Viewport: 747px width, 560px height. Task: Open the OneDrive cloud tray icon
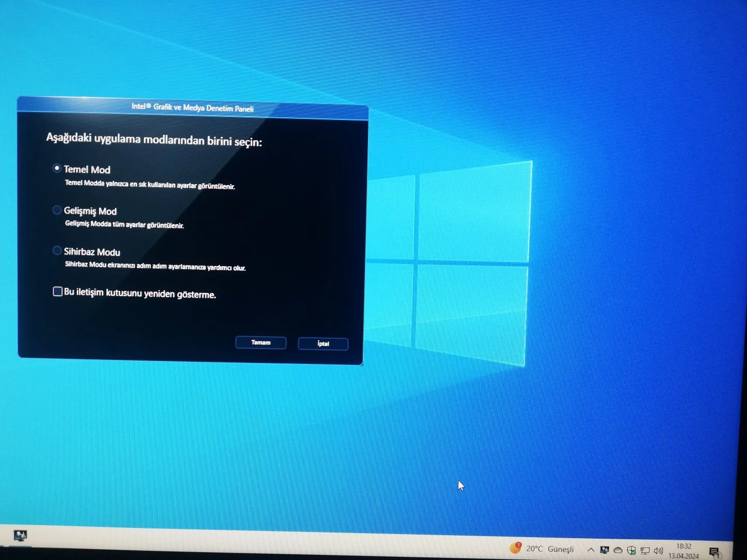coord(618,550)
